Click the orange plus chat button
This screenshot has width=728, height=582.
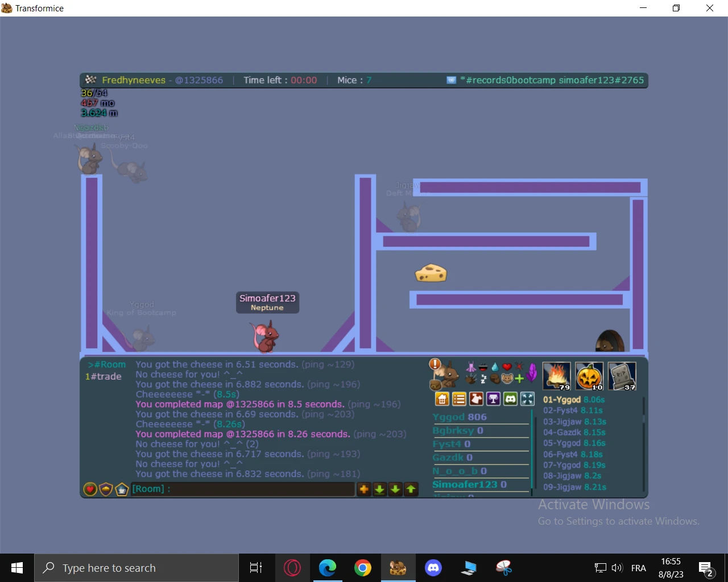[x=364, y=489]
